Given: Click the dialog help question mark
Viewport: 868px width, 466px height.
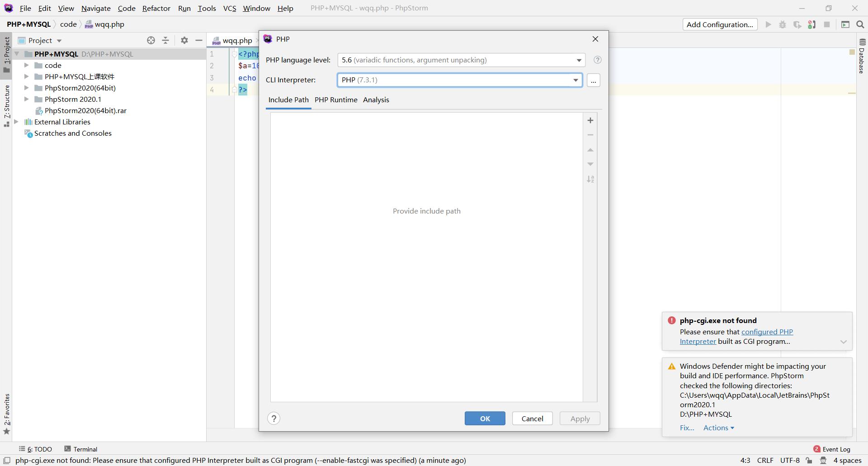Looking at the screenshot, I should 274,418.
